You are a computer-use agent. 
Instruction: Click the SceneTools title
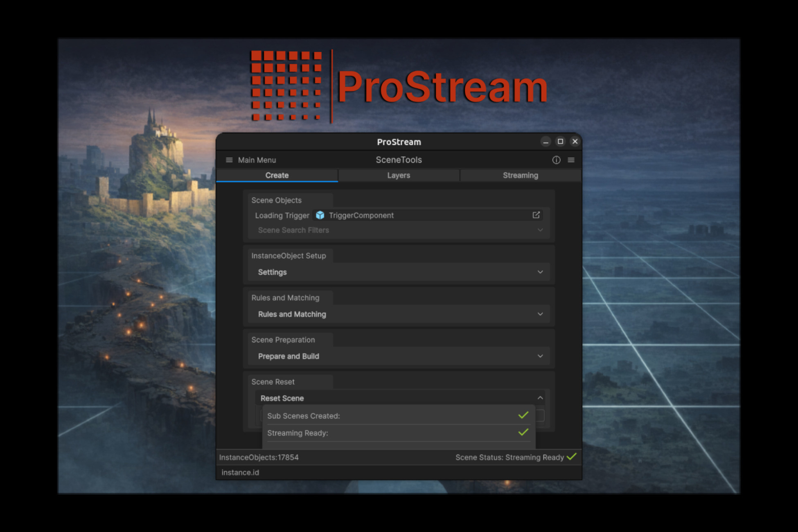tap(399, 160)
